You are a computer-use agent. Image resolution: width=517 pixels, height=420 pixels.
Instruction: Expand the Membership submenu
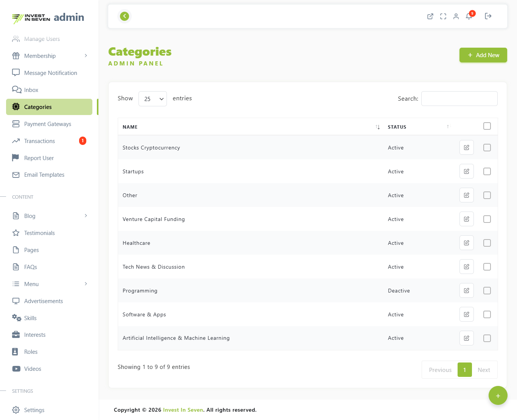[x=49, y=56]
